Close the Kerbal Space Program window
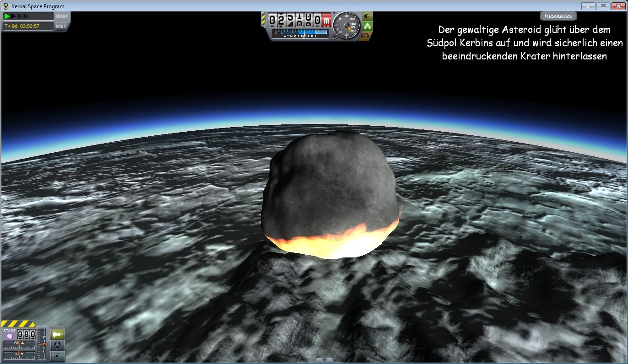This screenshot has width=628, height=364. (x=617, y=6)
